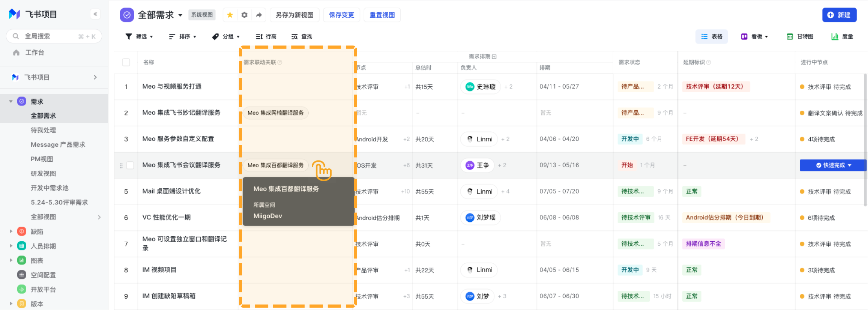
Task: Click help icon next to 需求联动关联
Action: (x=280, y=62)
